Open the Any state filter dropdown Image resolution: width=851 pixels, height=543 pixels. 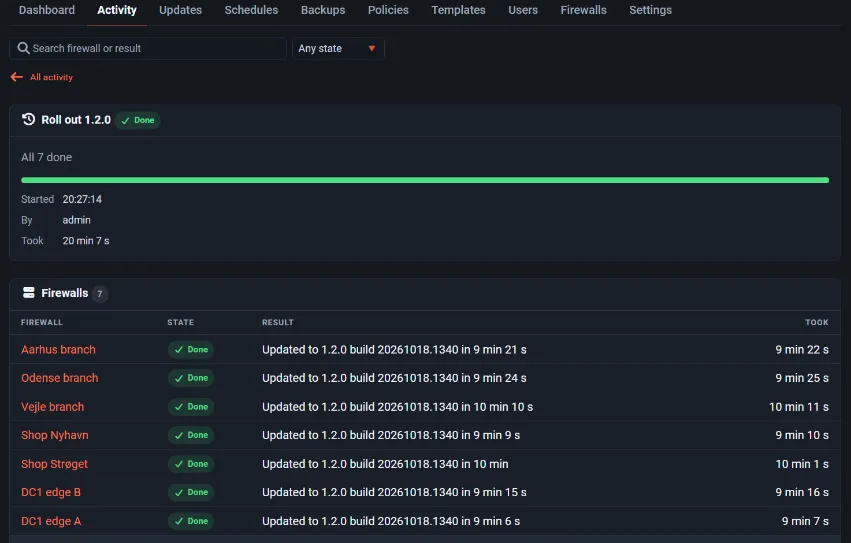point(338,48)
